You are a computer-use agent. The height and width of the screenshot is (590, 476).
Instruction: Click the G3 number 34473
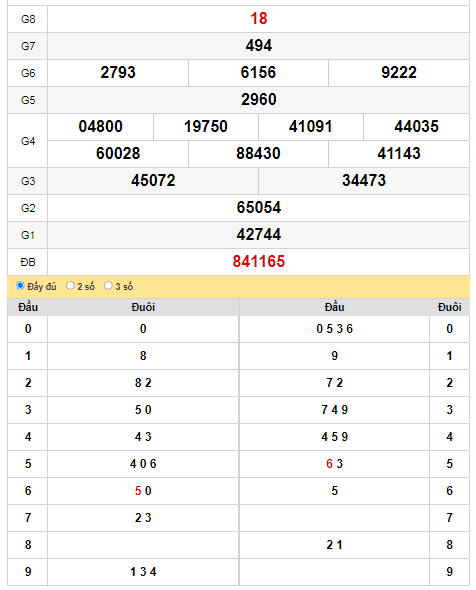pyautogui.click(x=364, y=181)
